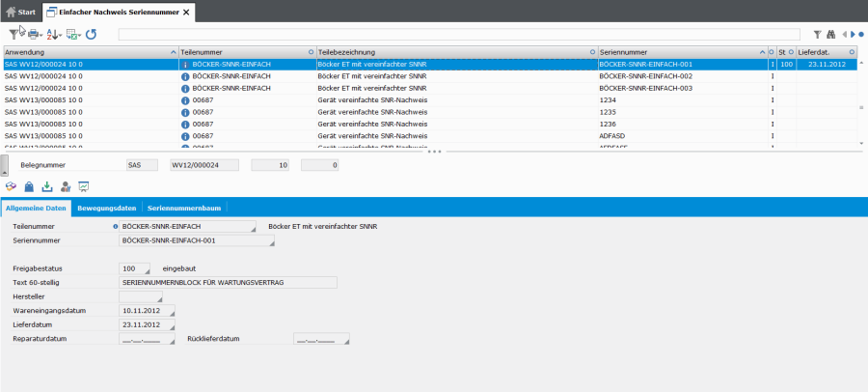Click the person with tools icon
This screenshot has width=868, height=392.
(66, 186)
